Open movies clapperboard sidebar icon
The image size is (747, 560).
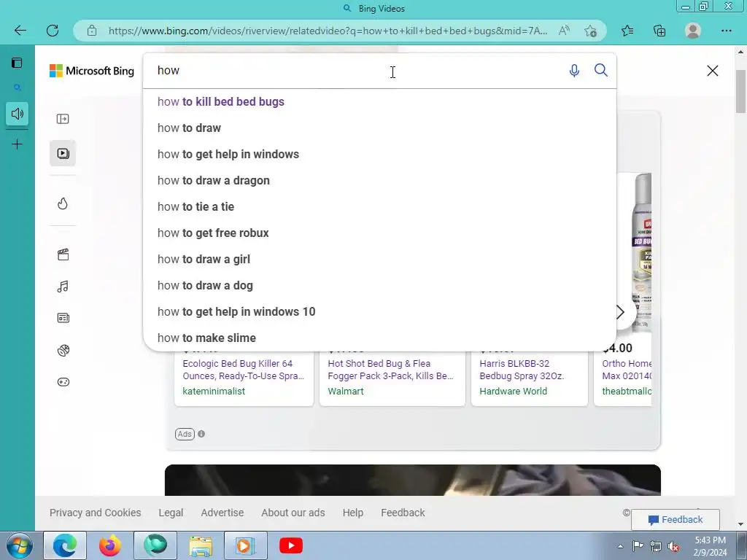[63, 254]
